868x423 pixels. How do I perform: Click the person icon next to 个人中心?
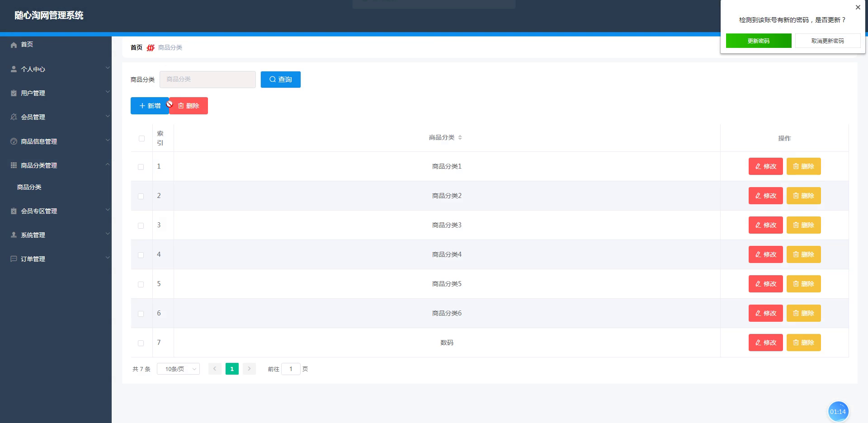tap(14, 69)
